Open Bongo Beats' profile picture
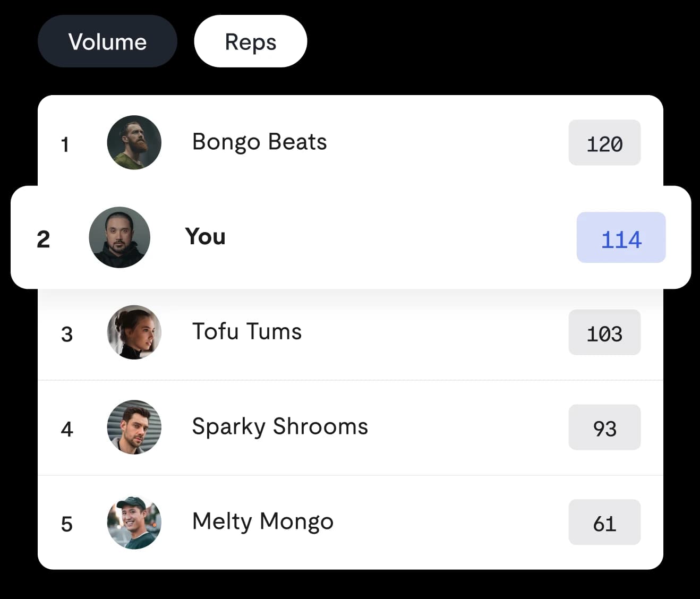The width and height of the screenshot is (700, 599). click(x=134, y=142)
